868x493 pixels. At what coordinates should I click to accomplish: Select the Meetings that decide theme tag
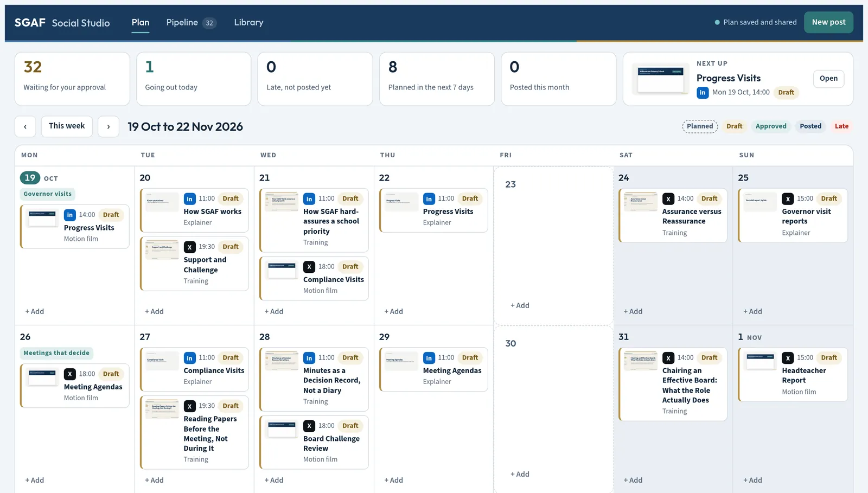point(56,353)
